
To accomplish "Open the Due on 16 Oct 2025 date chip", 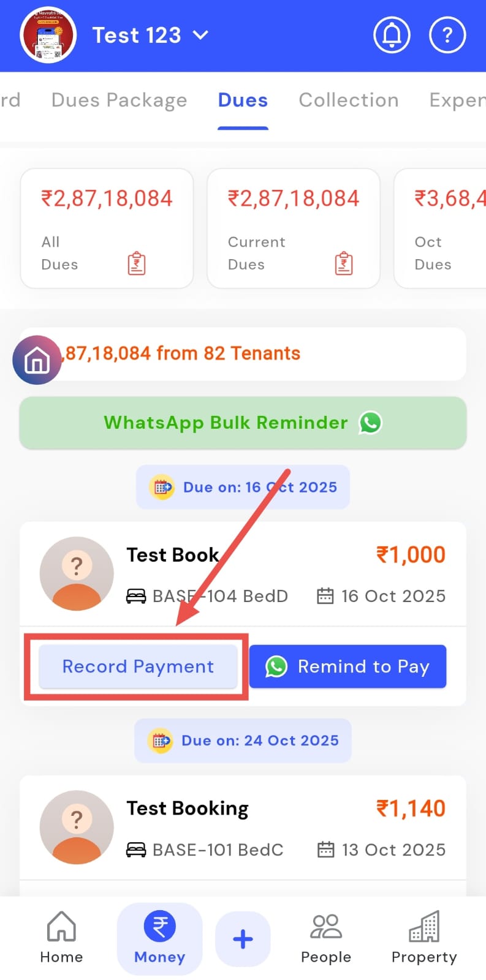I will (x=243, y=487).
